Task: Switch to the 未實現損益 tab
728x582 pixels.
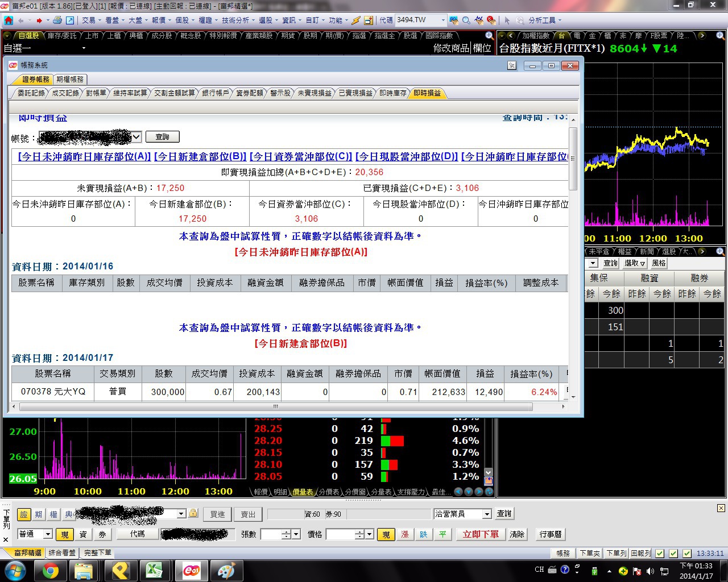Action: [x=315, y=93]
